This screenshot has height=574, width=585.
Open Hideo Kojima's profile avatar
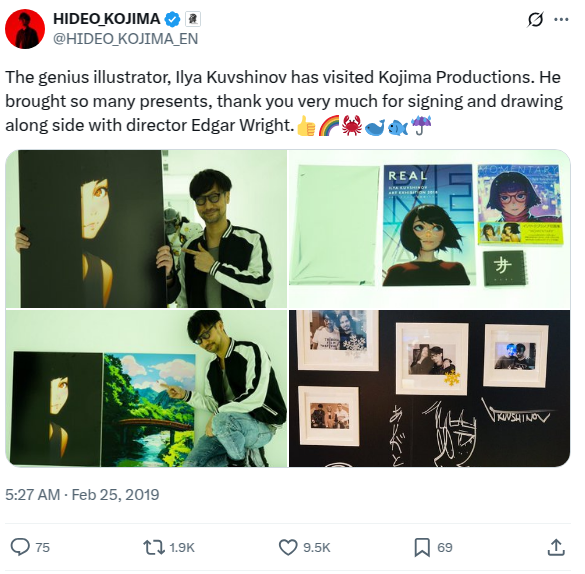25,29
